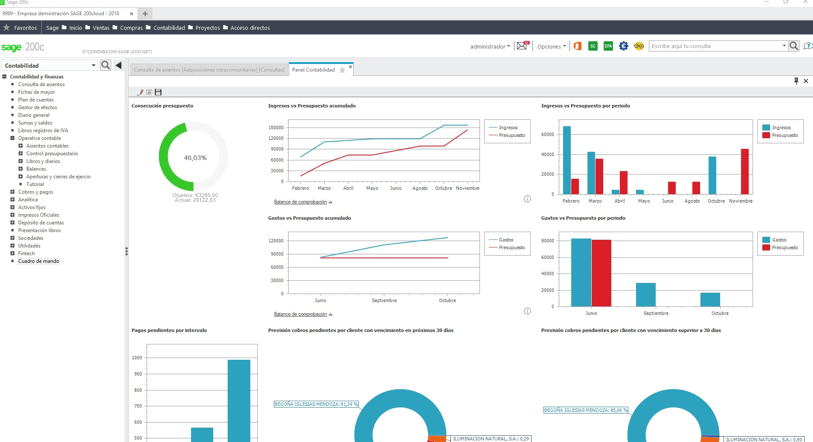This screenshot has height=442, width=813.
Task: Open Fichas de mayor
Action: pos(36,92)
